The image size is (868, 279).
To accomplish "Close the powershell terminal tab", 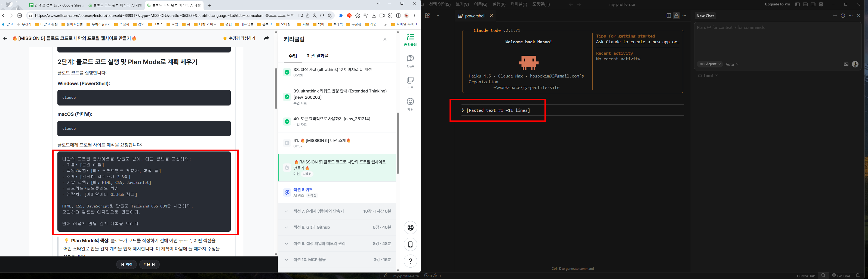I will click(x=491, y=16).
